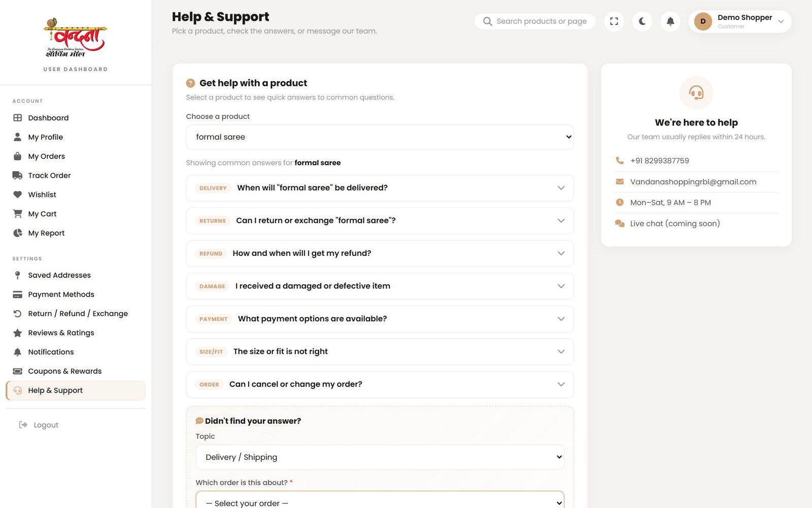The width and height of the screenshot is (812, 508).
Task: Click the Reviews & Ratings star icon
Action: pyautogui.click(x=17, y=333)
